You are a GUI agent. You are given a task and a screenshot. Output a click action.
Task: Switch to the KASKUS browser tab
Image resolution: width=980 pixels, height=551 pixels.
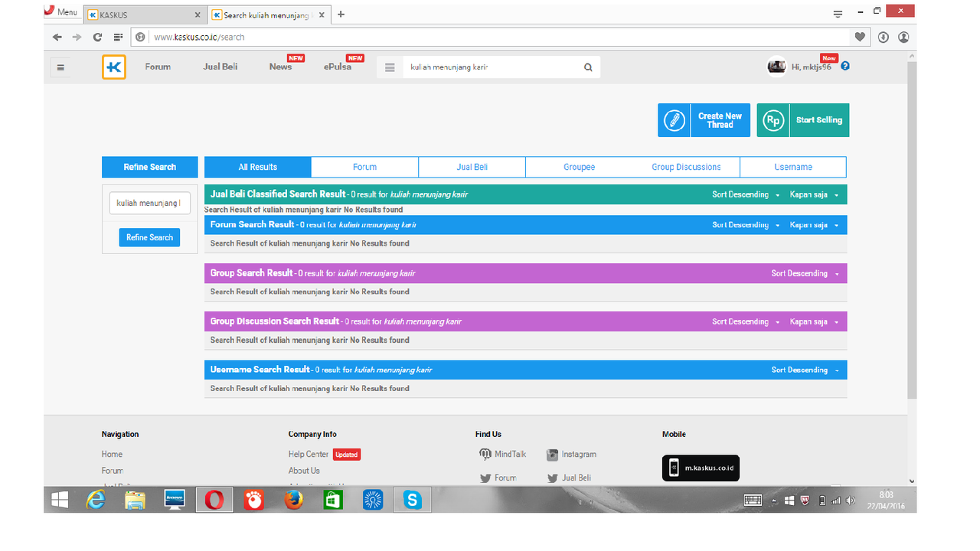point(144,15)
